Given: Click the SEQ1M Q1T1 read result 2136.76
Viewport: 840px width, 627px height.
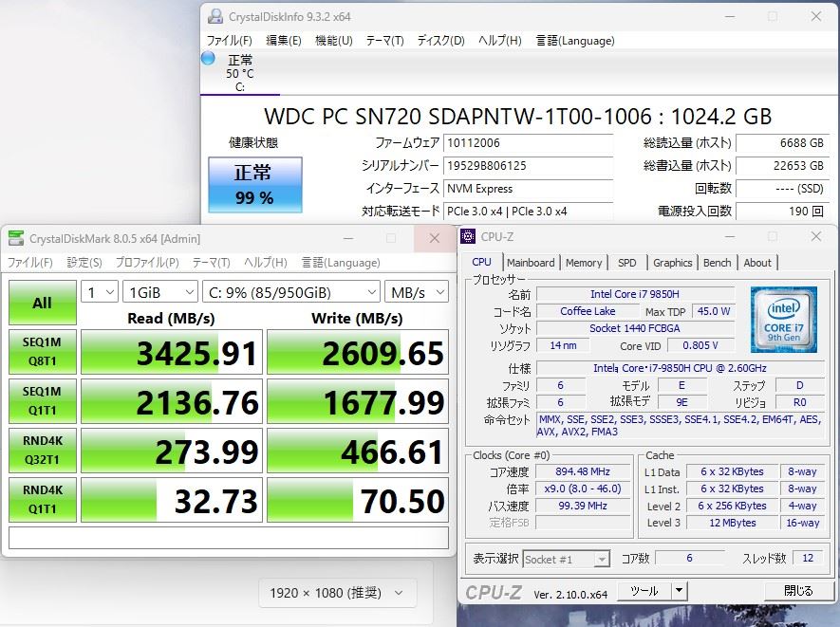Looking at the screenshot, I should (x=172, y=401).
